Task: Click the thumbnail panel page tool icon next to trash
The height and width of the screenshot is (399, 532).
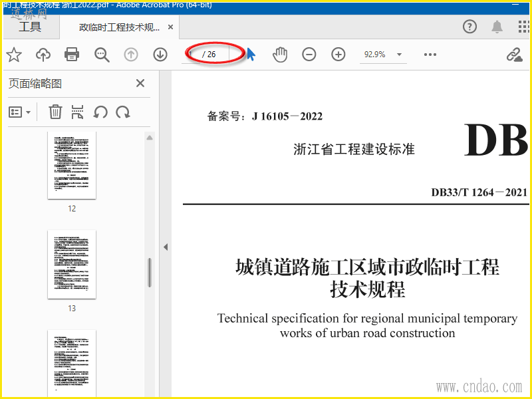Action: click(77, 112)
